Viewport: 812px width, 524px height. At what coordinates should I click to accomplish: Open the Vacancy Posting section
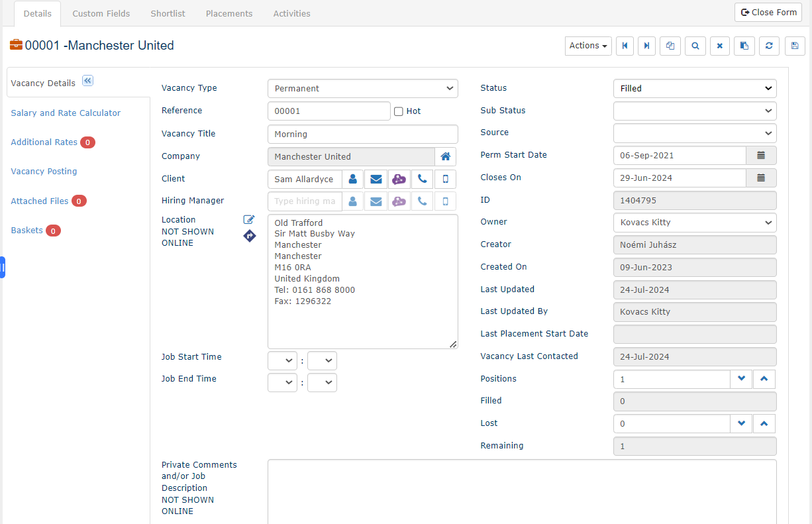coord(44,172)
